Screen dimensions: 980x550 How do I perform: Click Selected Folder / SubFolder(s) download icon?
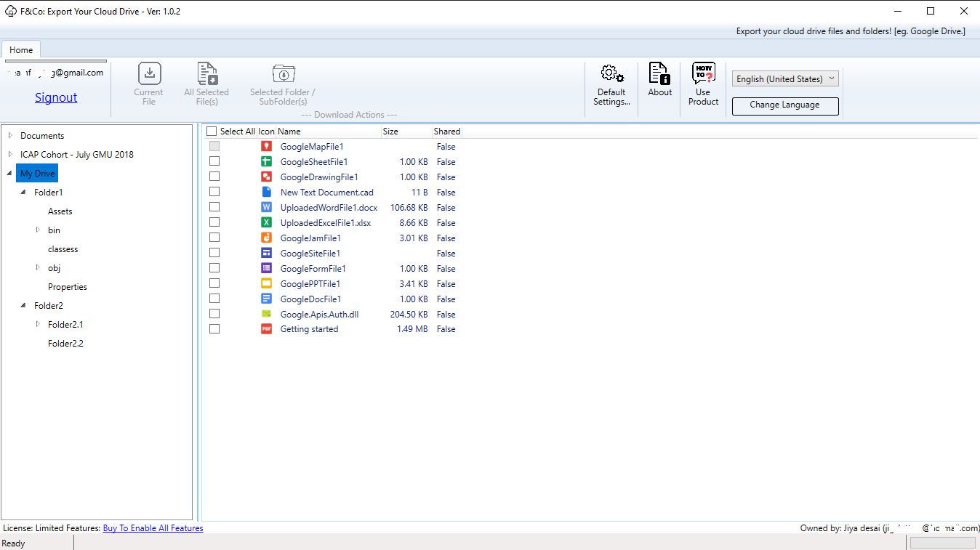click(x=283, y=74)
